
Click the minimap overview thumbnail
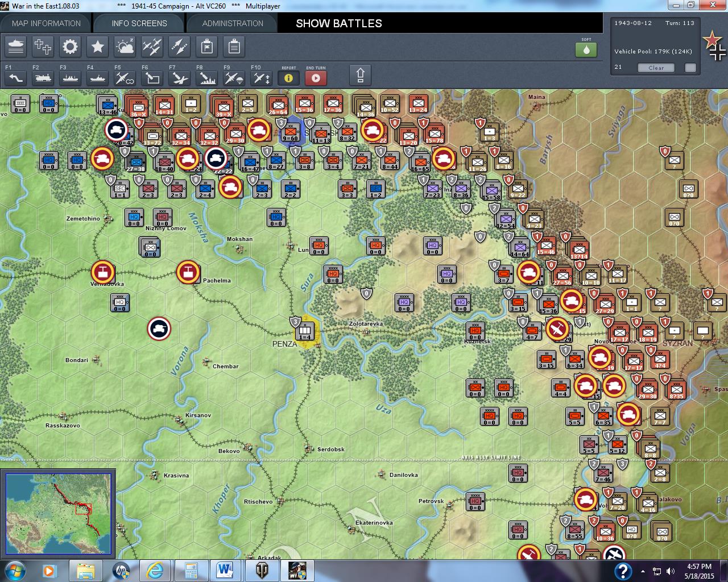point(57,514)
